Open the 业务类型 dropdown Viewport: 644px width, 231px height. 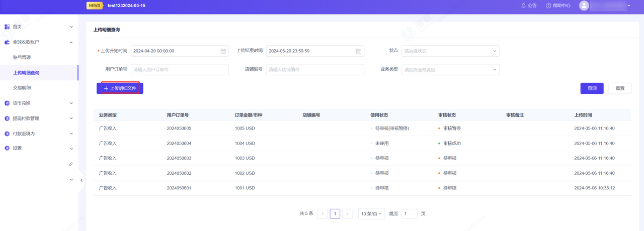[x=450, y=70]
